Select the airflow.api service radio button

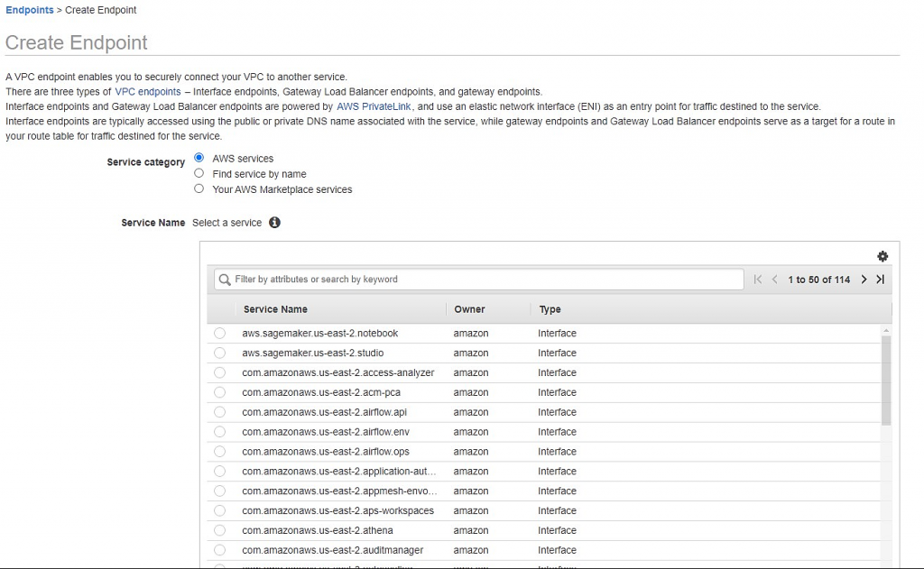tap(220, 412)
